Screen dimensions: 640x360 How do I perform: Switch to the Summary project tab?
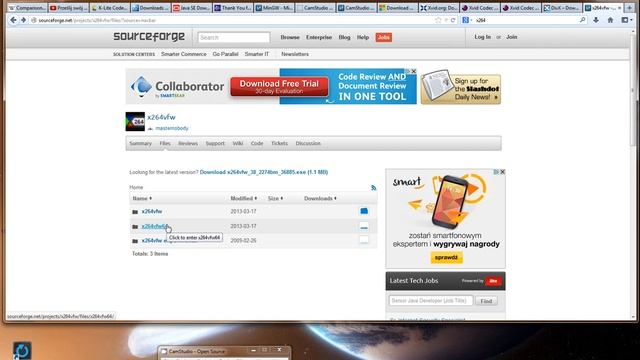140,143
